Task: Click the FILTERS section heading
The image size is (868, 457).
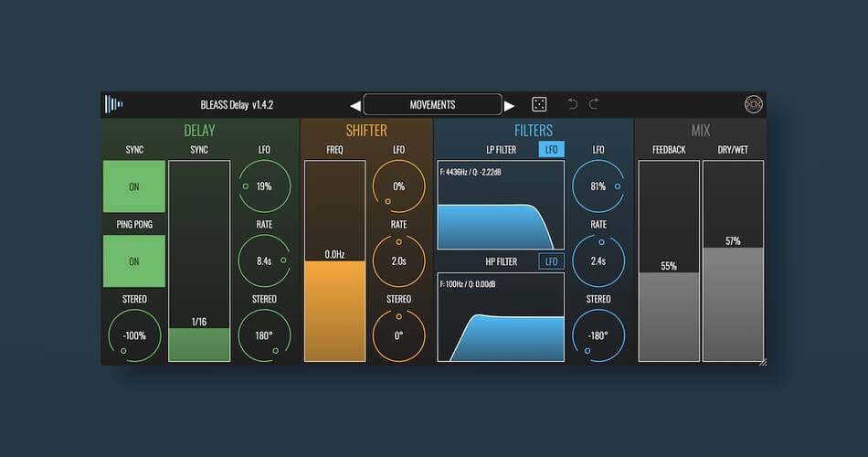Action: [534, 130]
